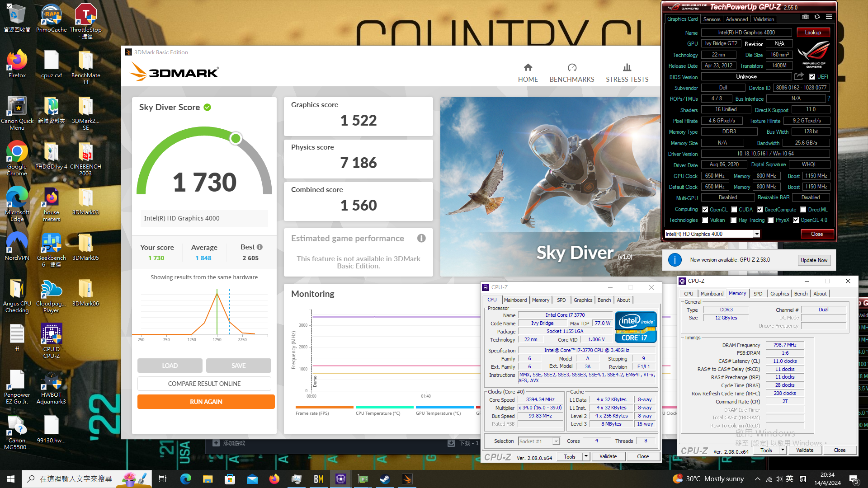The image size is (868, 488).
Task: Click the red GPU-Z Close button
Action: point(817,234)
